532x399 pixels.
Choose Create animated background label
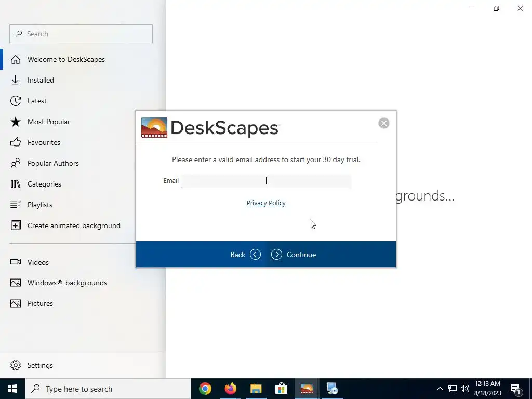point(74,225)
